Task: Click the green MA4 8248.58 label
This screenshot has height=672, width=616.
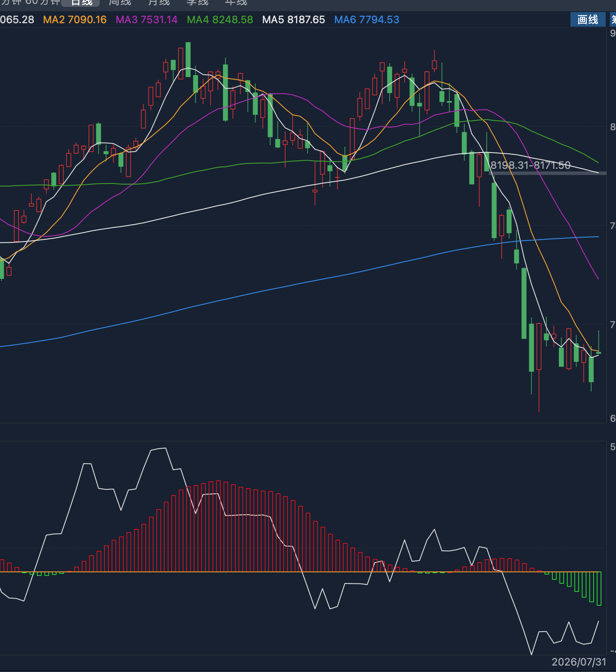Action: pos(220,20)
